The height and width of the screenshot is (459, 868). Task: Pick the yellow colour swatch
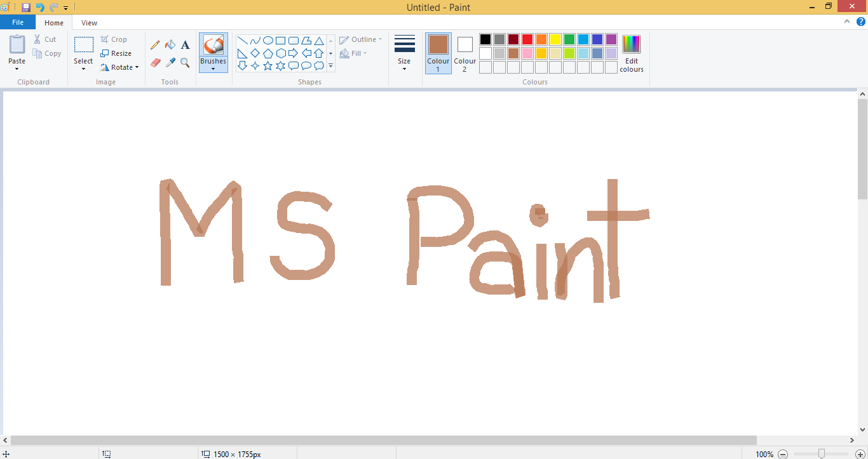pyautogui.click(x=555, y=39)
